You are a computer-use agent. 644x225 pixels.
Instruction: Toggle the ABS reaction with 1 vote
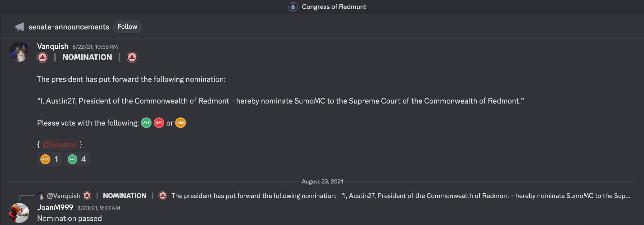[x=50, y=159]
